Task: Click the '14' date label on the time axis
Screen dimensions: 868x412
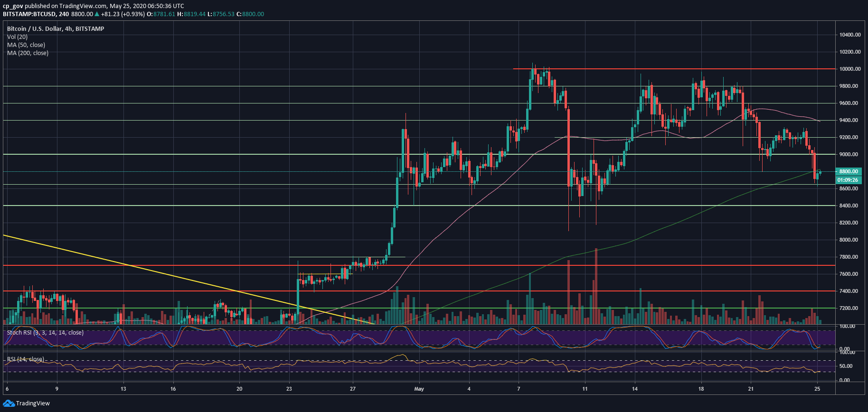Action: (635, 389)
